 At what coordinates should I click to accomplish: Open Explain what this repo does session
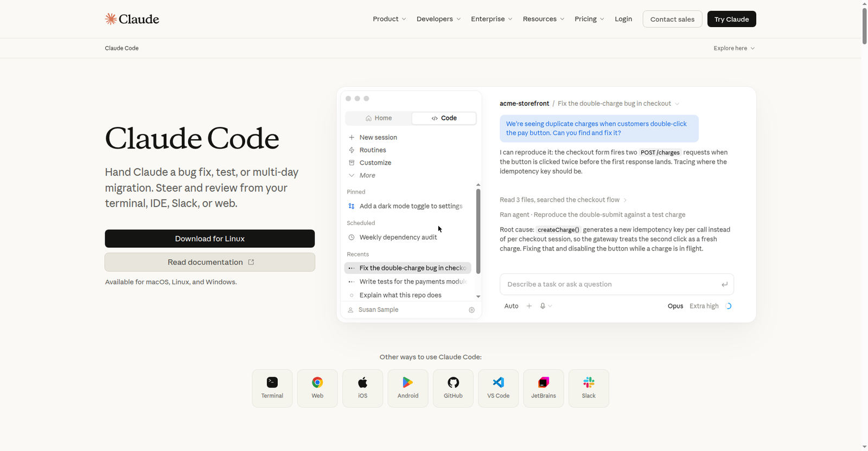pos(407,295)
